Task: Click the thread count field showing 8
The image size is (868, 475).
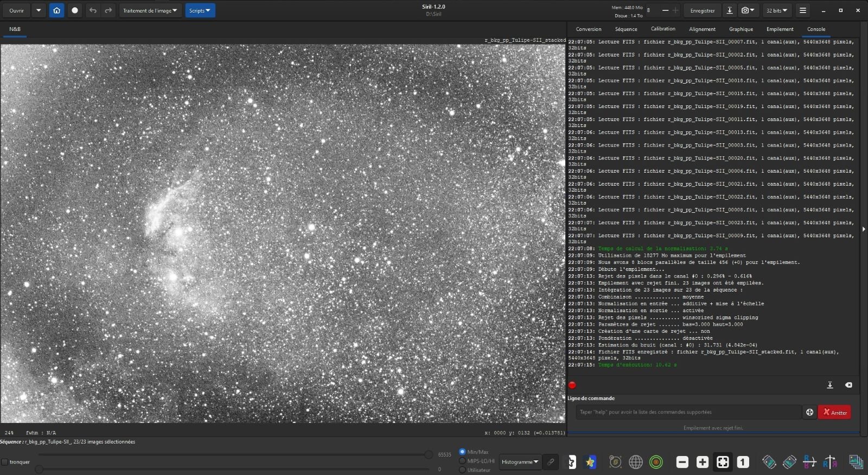Action: (652, 10)
